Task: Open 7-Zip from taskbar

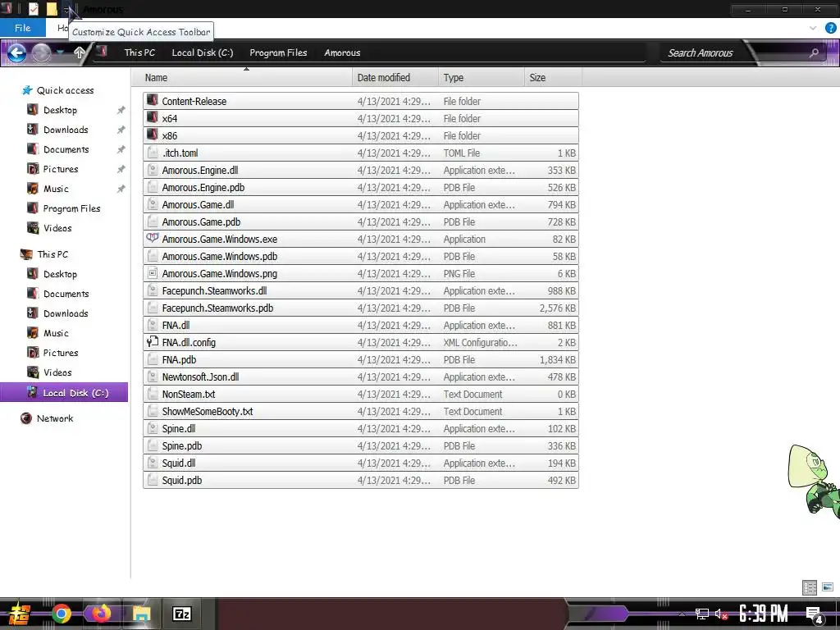Action: tap(182, 614)
